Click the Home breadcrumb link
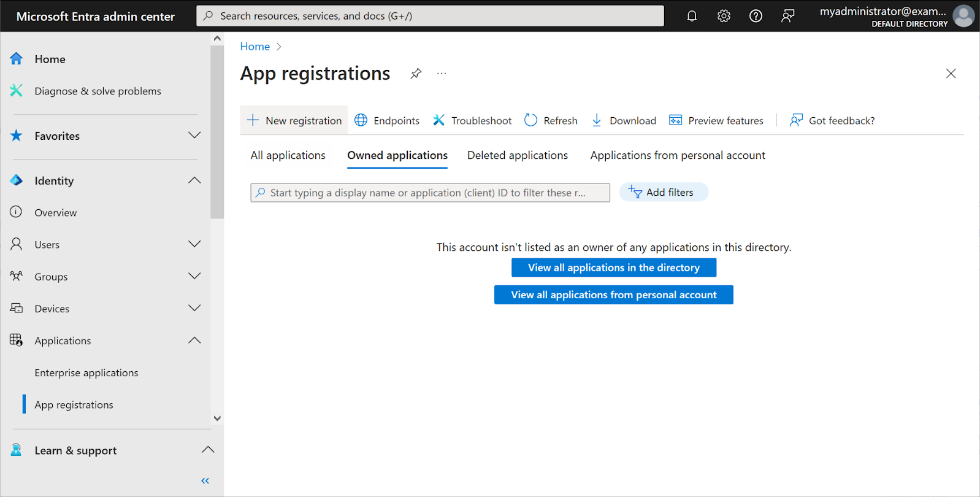 255,47
